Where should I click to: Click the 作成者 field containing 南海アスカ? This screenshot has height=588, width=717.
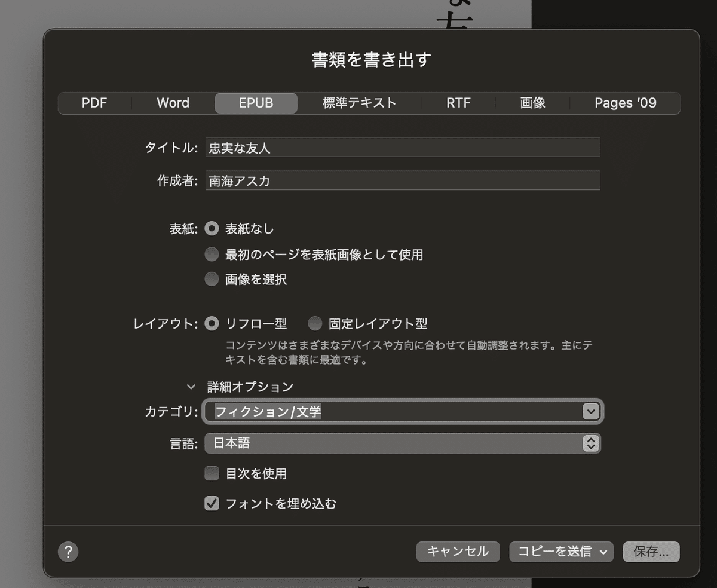click(402, 180)
